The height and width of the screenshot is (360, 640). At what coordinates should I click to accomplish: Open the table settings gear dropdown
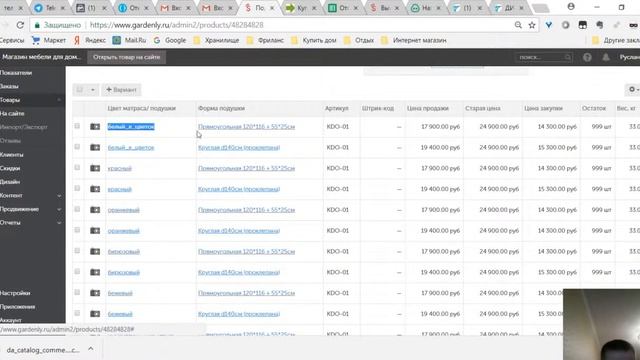click(633, 89)
